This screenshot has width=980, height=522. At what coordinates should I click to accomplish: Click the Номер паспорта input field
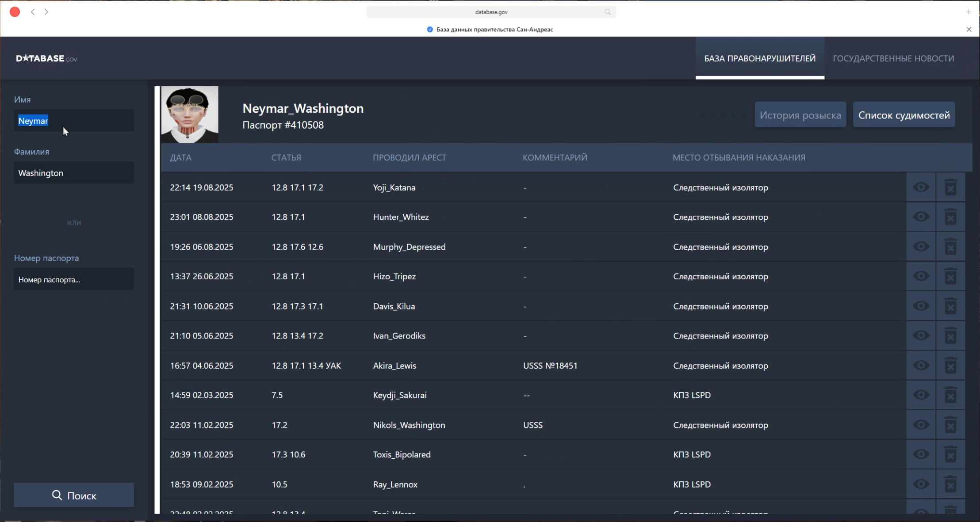click(x=74, y=279)
